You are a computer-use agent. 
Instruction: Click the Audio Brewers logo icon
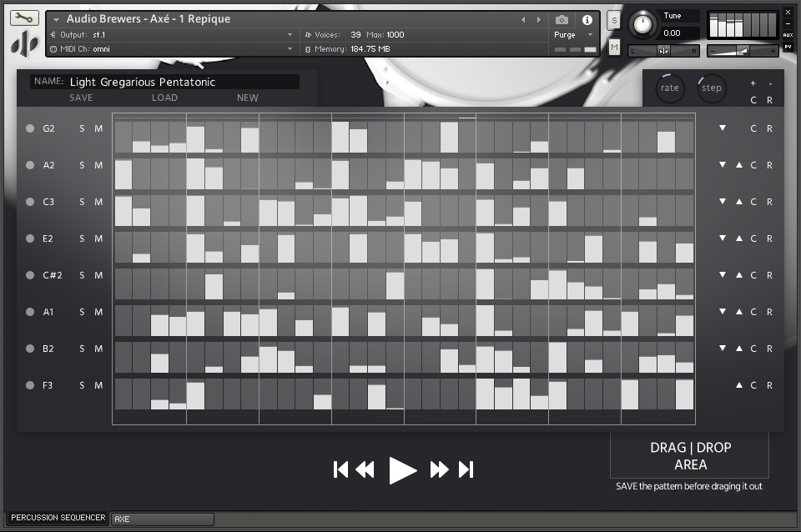(x=24, y=45)
